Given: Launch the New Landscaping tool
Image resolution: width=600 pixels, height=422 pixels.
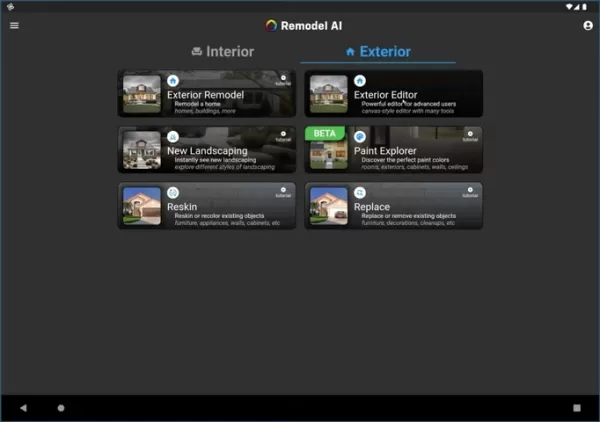Looking at the screenshot, I should pyautogui.click(x=207, y=150).
